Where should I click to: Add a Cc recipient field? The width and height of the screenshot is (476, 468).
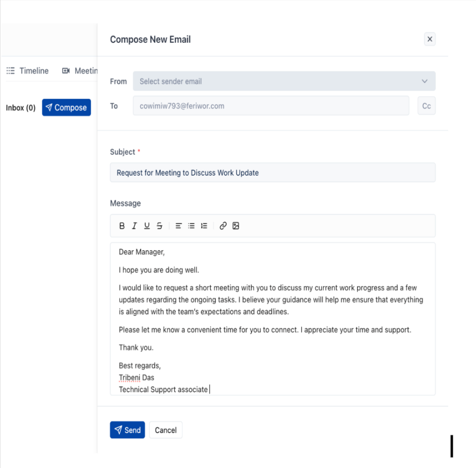(x=426, y=105)
